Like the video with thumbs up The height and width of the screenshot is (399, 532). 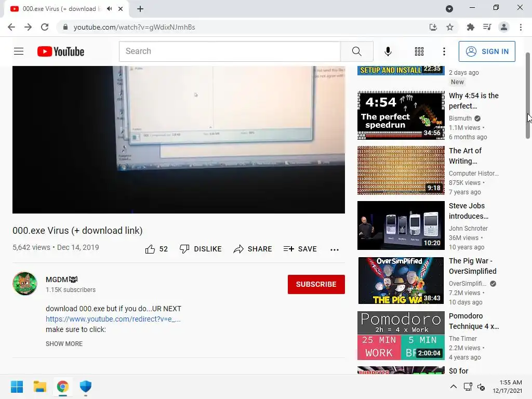click(156, 249)
